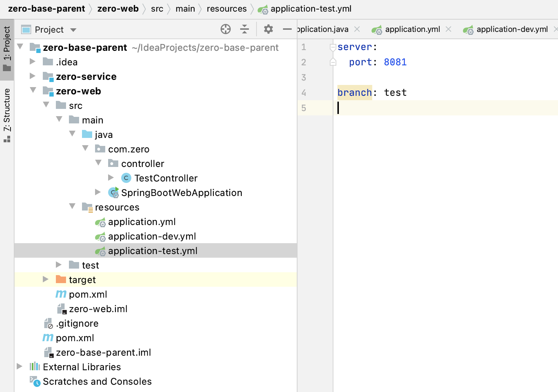
Task: Collapse the zero-web module
Action: point(33,90)
